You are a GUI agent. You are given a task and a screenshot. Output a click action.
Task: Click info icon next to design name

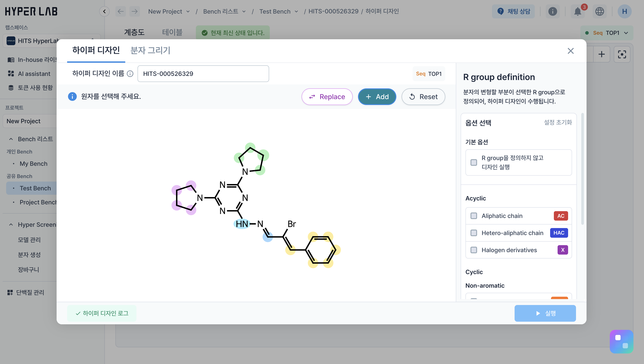coord(130,74)
